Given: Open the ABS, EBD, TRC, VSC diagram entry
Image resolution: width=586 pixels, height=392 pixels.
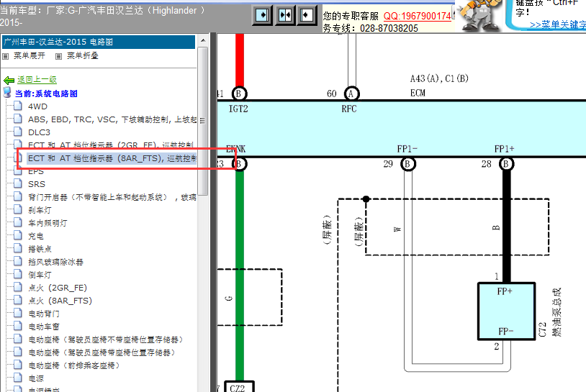Looking at the screenshot, I should pos(112,119).
